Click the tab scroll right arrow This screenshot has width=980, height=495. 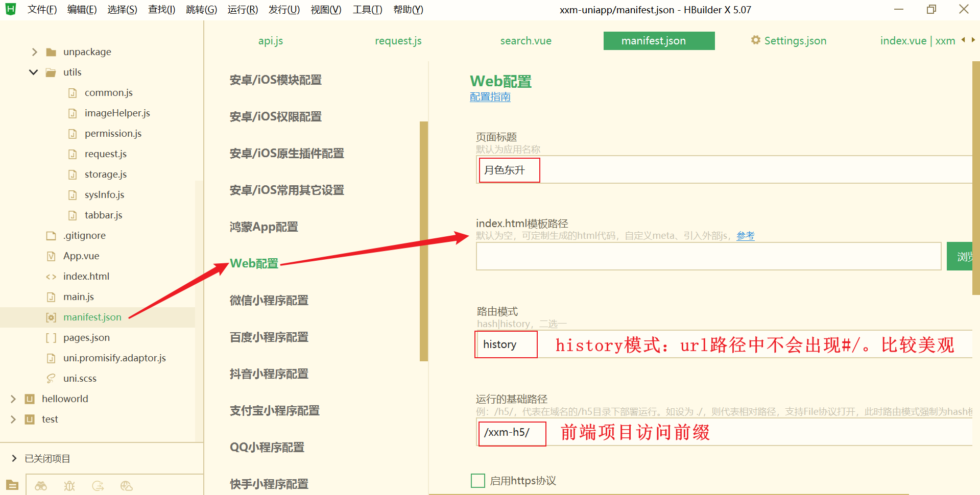click(973, 40)
